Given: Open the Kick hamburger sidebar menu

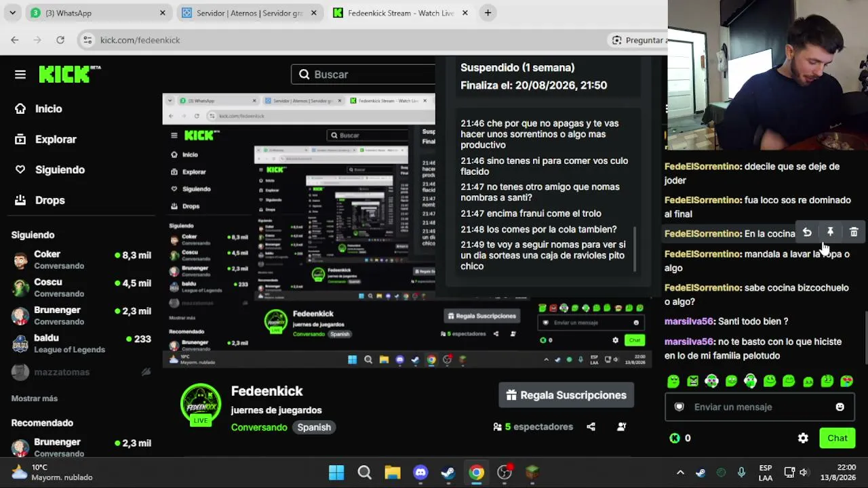Looking at the screenshot, I should tap(20, 75).
